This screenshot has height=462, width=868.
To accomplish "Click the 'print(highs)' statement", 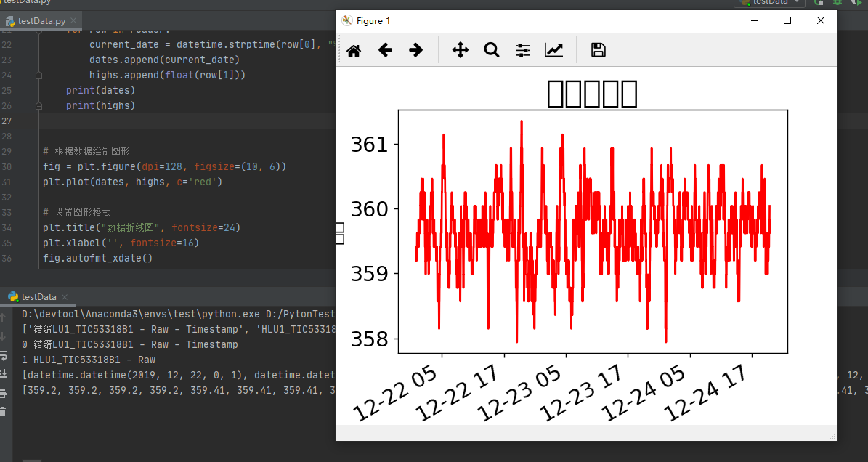I will click(x=100, y=105).
